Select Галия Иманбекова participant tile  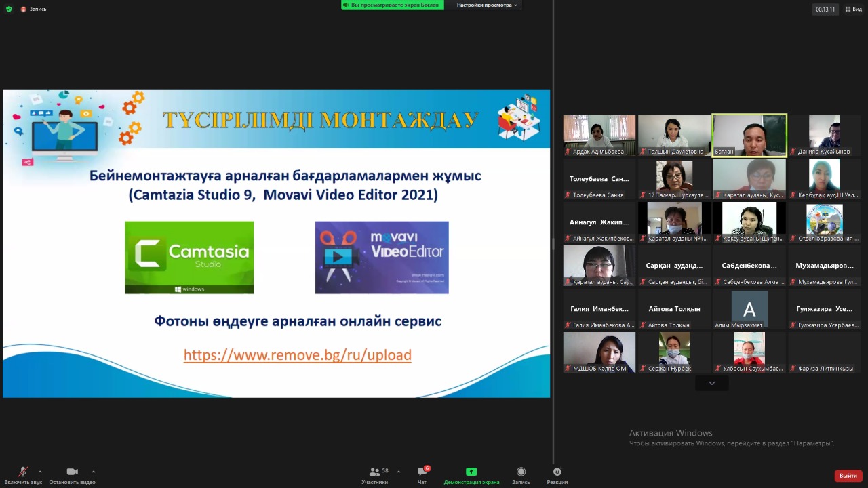point(599,309)
